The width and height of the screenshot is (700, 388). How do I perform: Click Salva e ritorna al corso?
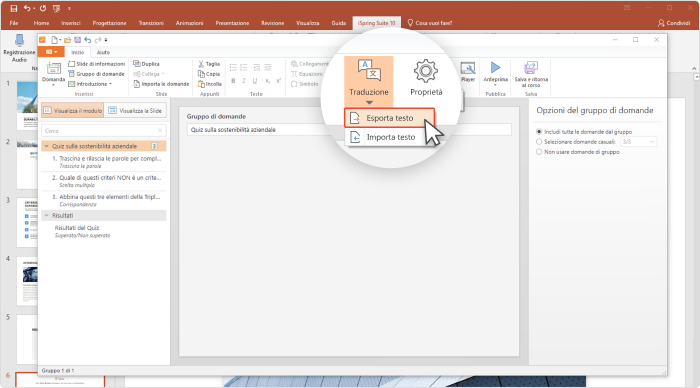[531, 75]
